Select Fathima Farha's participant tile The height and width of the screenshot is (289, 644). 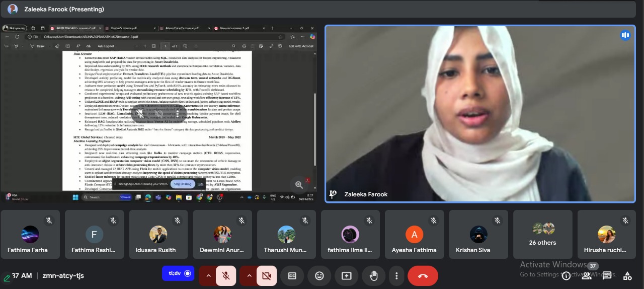pos(30,235)
